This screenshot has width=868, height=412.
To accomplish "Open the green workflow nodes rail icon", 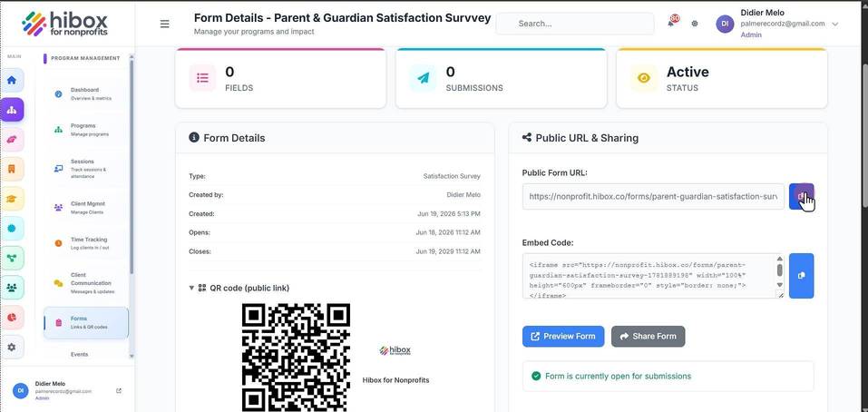I will click(x=12, y=258).
